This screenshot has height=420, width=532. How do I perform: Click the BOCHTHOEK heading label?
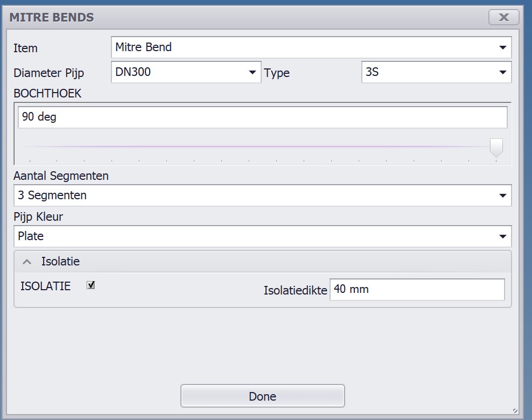point(47,94)
